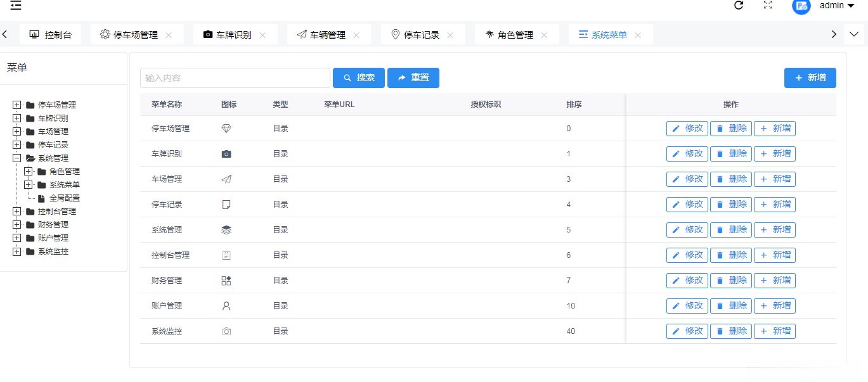868x382 pixels.
Task: Open the admin user dropdown
Action: click(x=837, y=6)
